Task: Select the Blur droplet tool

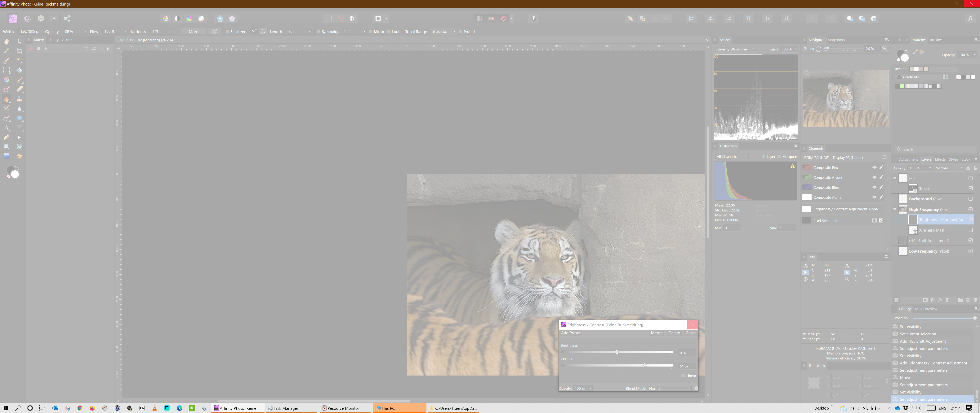Action: pyautogui.click(x=19, y=109)
